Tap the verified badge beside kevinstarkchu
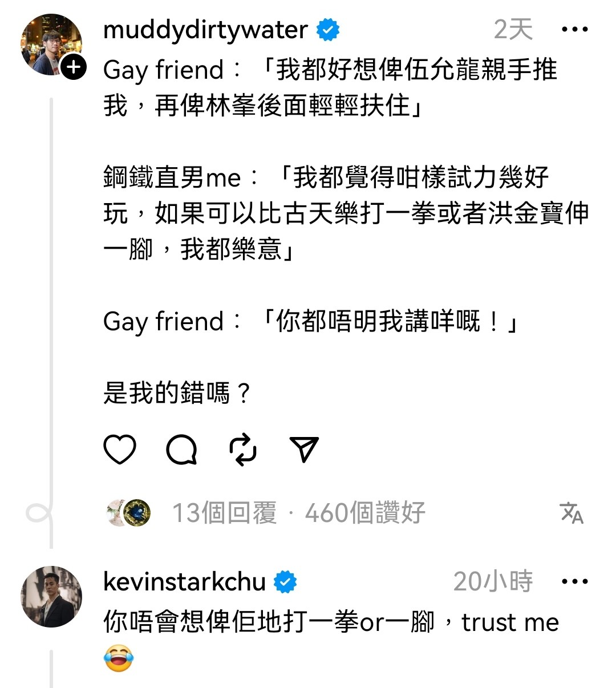This screenshot has height=688, width=616. [x=285, y=582]
